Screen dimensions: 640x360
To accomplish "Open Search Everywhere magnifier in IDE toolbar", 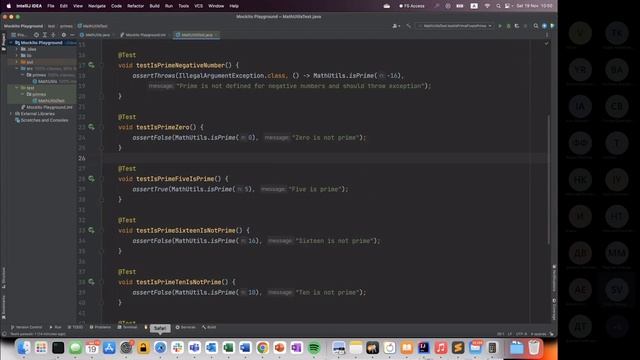I will tap(536, 26).
